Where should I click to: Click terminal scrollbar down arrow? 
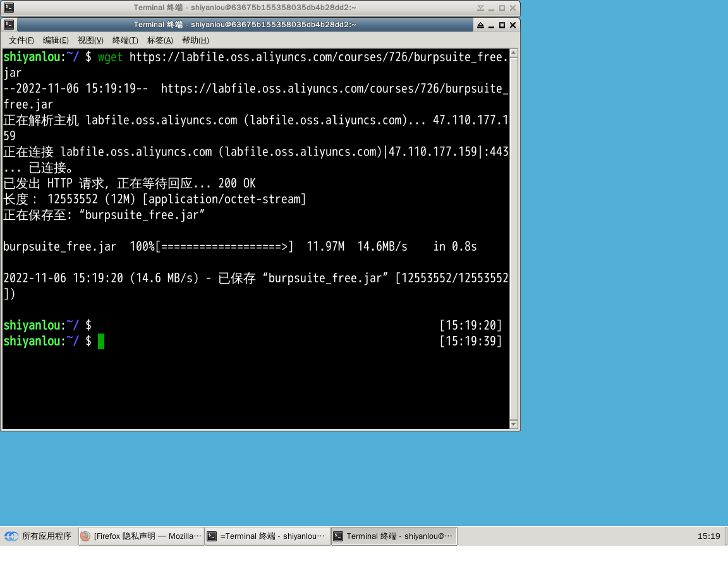[514, 424]
